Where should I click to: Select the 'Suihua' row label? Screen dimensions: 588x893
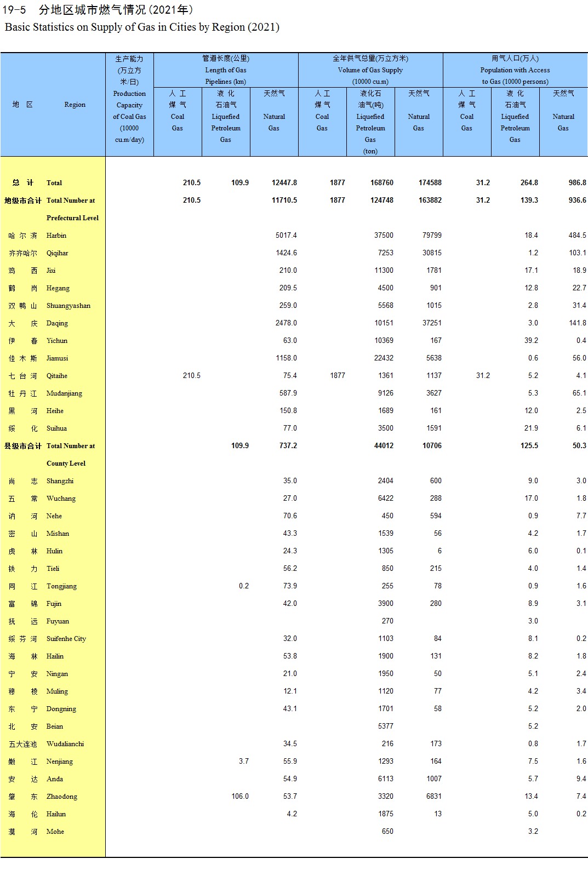tap(56, 428)
